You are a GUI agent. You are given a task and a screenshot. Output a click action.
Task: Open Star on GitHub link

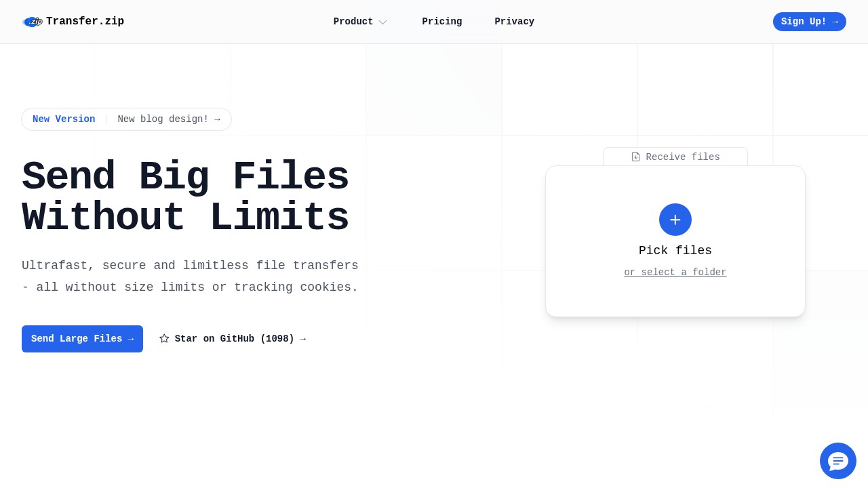click(x=233, y=339)
